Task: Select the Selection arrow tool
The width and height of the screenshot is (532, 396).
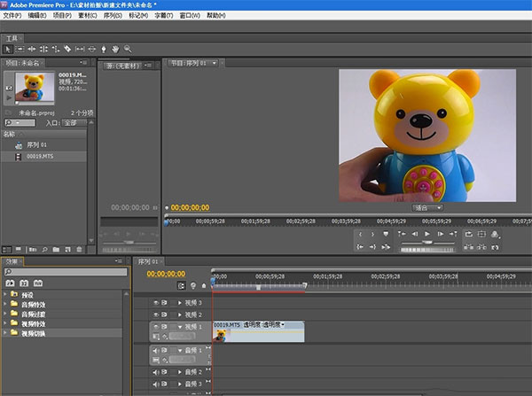Action: (7, 49)
